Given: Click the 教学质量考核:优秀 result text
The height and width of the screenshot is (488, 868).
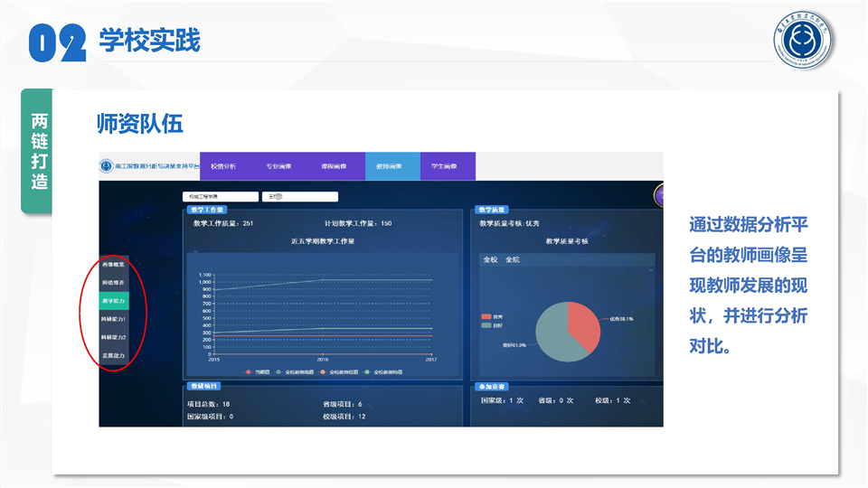Looking at the screenshot, I should [x=509, y=223].
